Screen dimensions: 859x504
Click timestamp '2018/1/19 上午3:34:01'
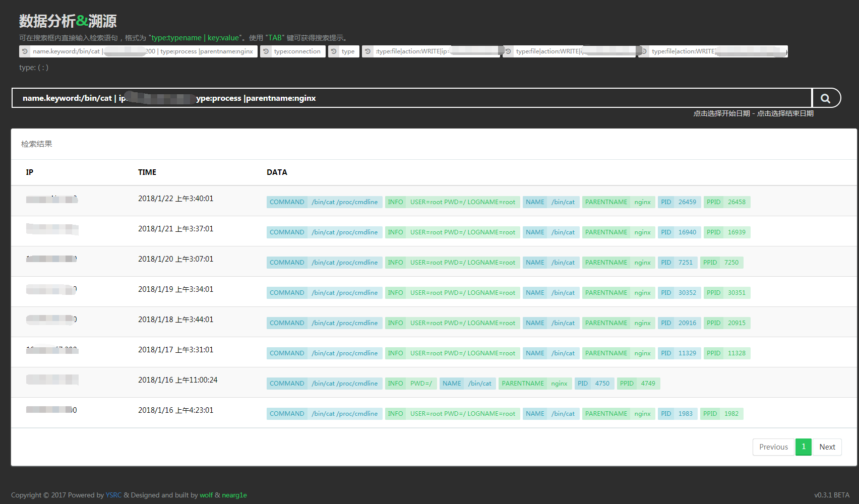176,289
